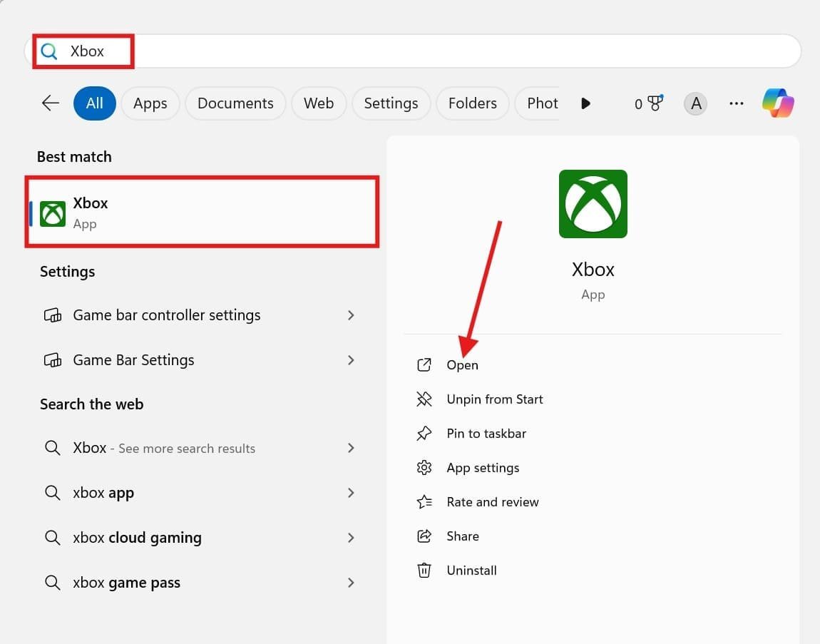Open the rewards points trophy icon
820x644 pixels.
648,103
